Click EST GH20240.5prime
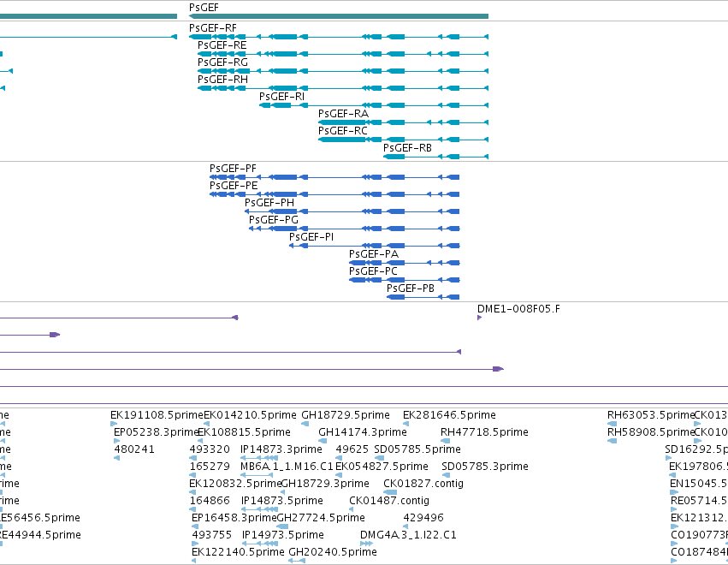Viewport: 728px width, 565px height. coord(333,552)
